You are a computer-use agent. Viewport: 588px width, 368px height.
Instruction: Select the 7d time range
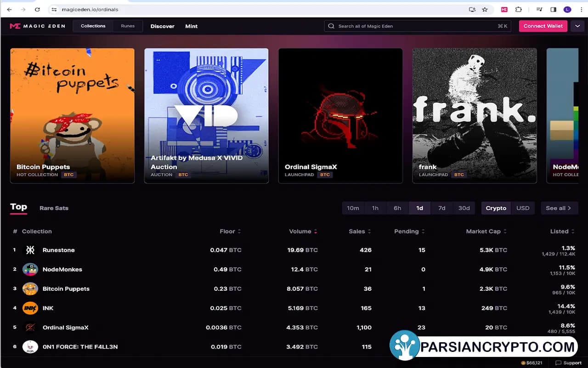point(441,208)
